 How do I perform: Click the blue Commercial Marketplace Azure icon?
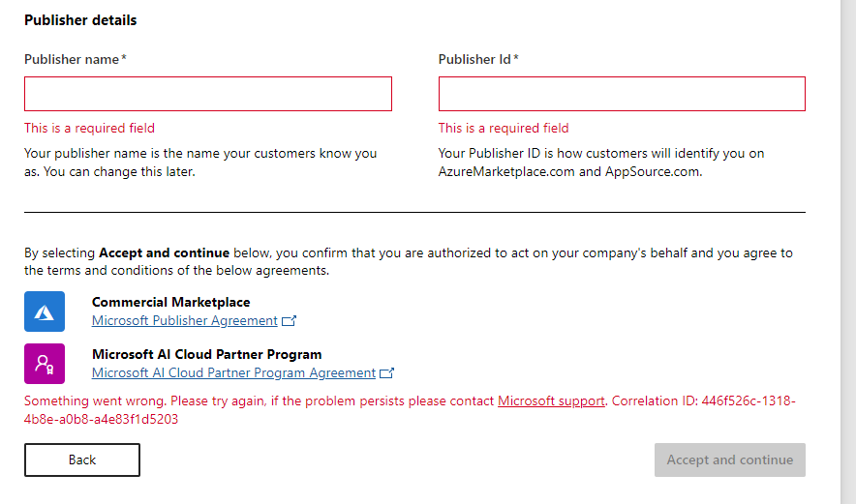tap(45, 311)
